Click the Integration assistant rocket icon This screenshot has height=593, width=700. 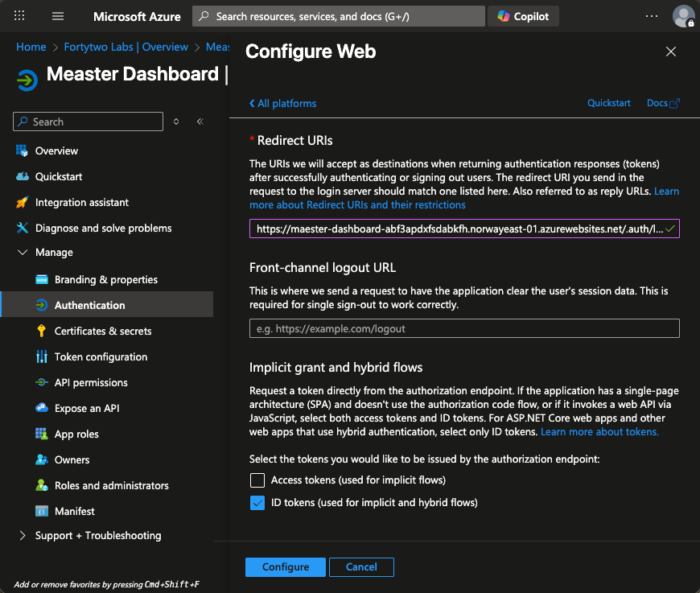(x=22, y=202)
